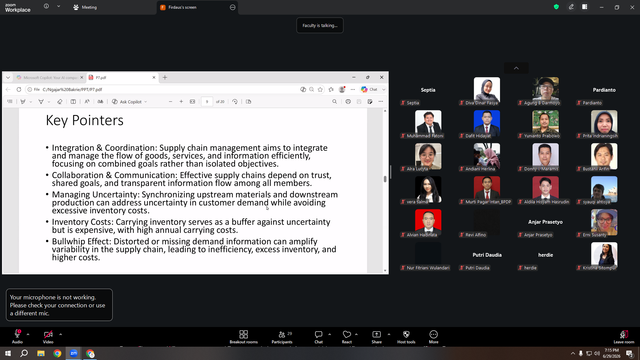Image resolution: width=640 pixels, height=360 pixels.
Task: Open Zoom Audio microphone control
Action: click(x=17, y=337)
